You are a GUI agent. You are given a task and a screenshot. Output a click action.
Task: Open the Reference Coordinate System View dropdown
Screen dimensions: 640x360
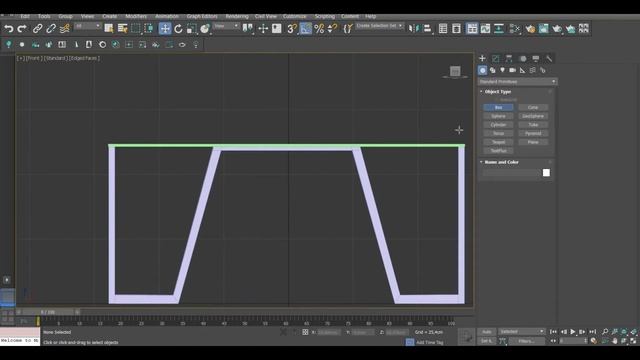[x=227, y=26]
